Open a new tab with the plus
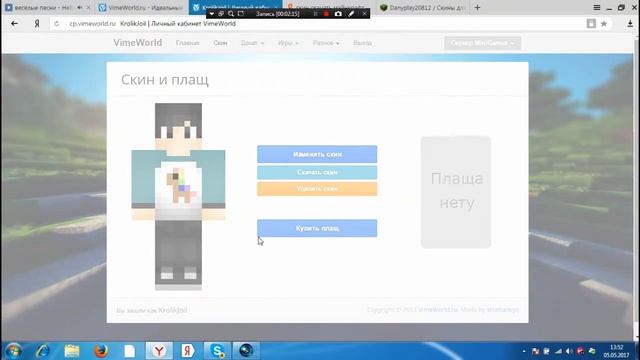640x360 pixels. click(x=477, y=7)
